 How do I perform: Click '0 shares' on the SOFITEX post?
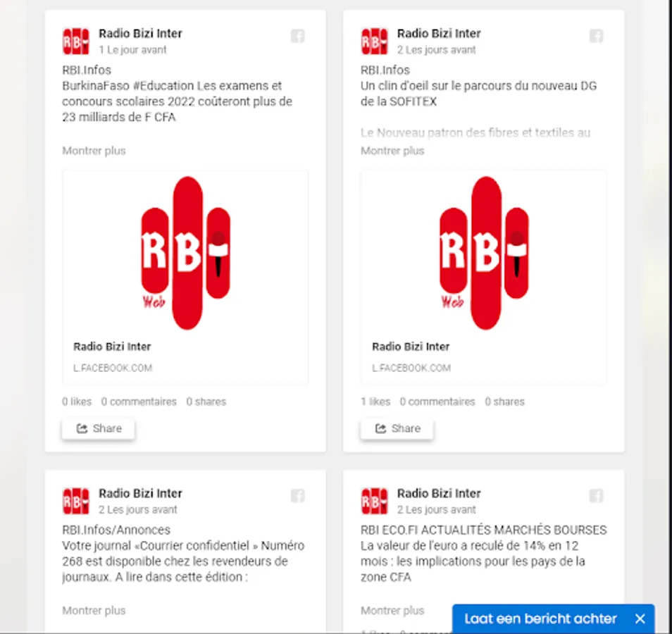[505, 402]
